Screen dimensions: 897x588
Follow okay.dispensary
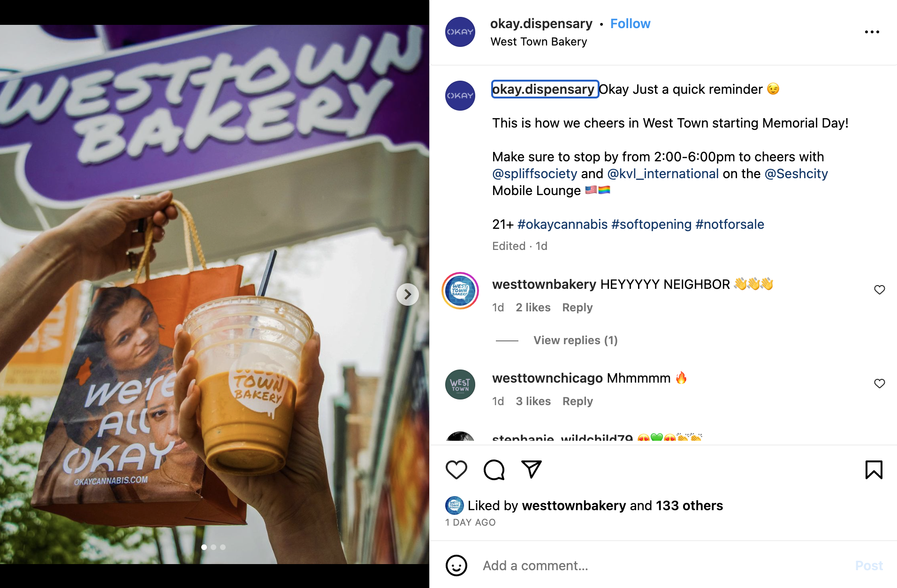coord(630,24)
